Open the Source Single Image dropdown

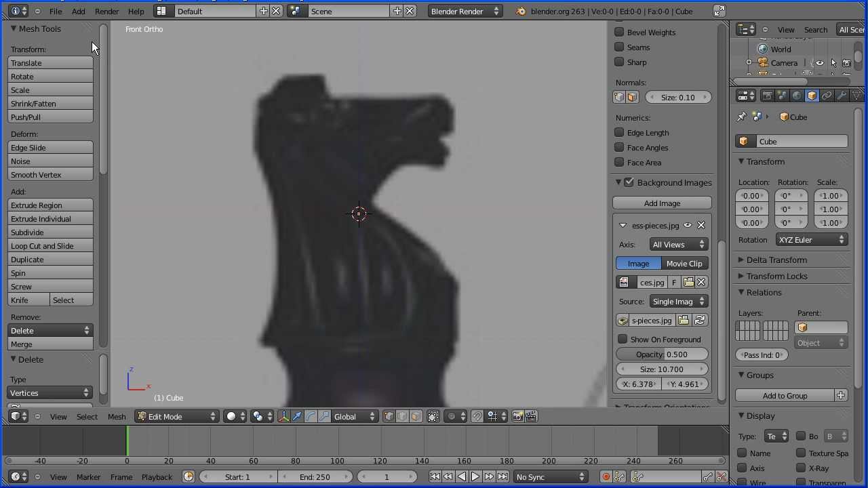pos(679,301)
